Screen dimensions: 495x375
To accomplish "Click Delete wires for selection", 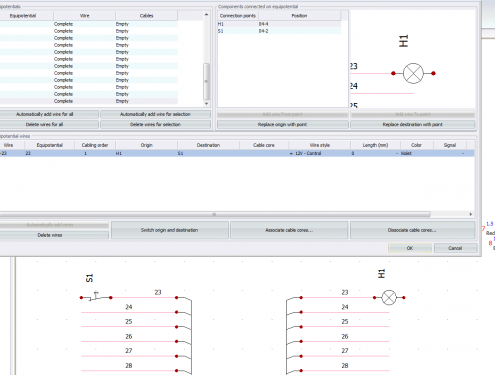I will (155, 125).
